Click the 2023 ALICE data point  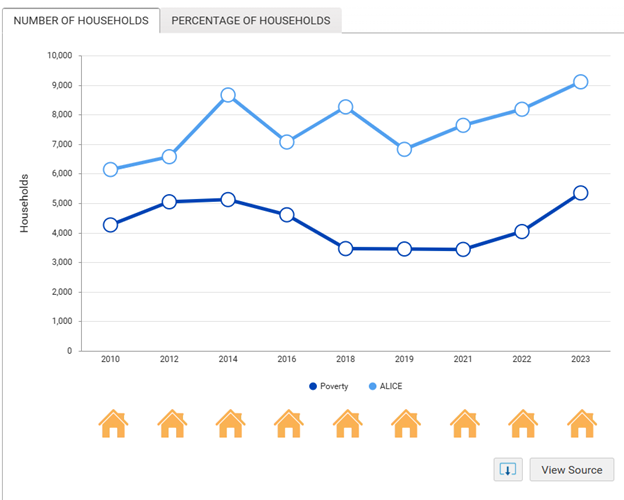[580, 82]
